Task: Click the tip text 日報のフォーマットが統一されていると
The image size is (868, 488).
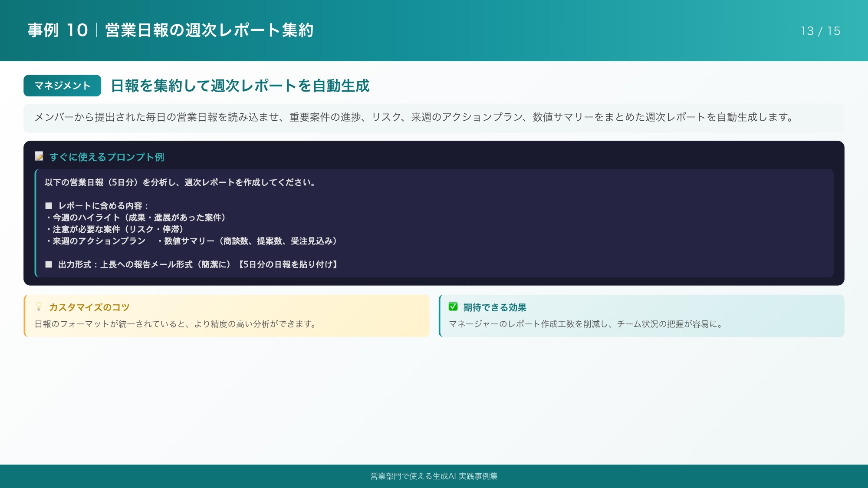Action: coord(176,324)
